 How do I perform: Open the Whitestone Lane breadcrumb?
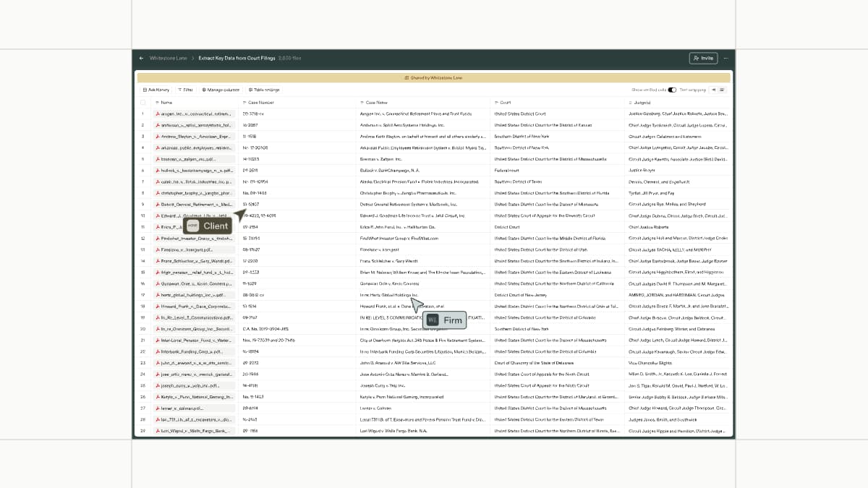(168, 58)
